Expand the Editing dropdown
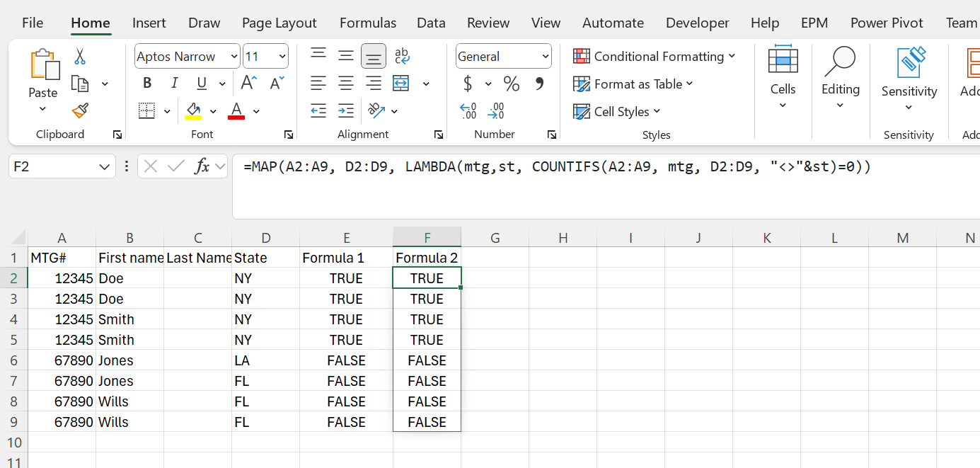980x468 pixels. (840, 106)
